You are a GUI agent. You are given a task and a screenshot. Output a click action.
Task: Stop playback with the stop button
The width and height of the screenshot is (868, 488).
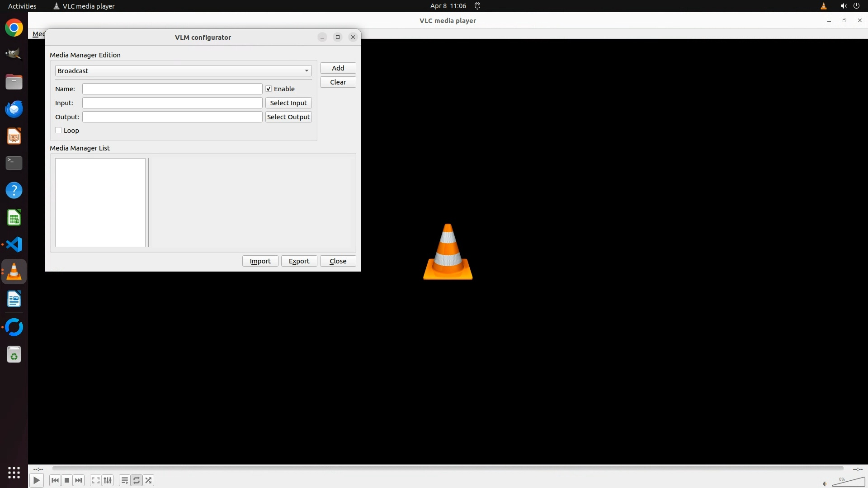67,480
